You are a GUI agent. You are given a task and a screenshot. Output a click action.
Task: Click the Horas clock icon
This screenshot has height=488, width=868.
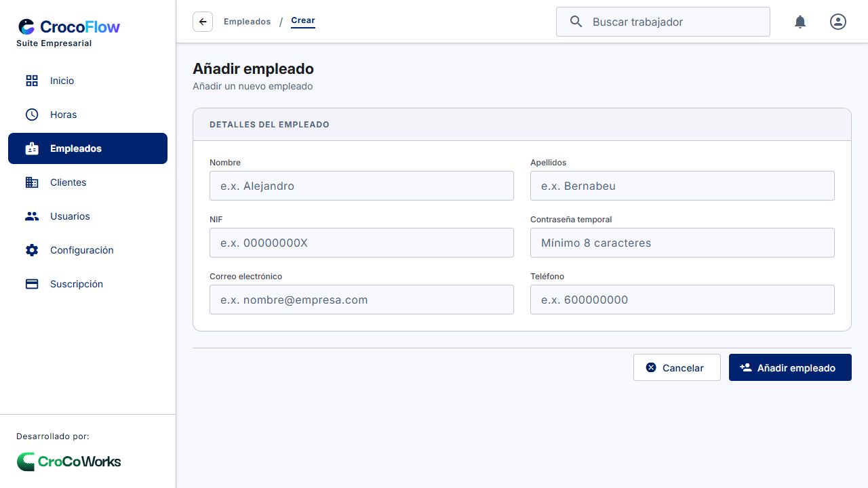[x=32, y=115]
